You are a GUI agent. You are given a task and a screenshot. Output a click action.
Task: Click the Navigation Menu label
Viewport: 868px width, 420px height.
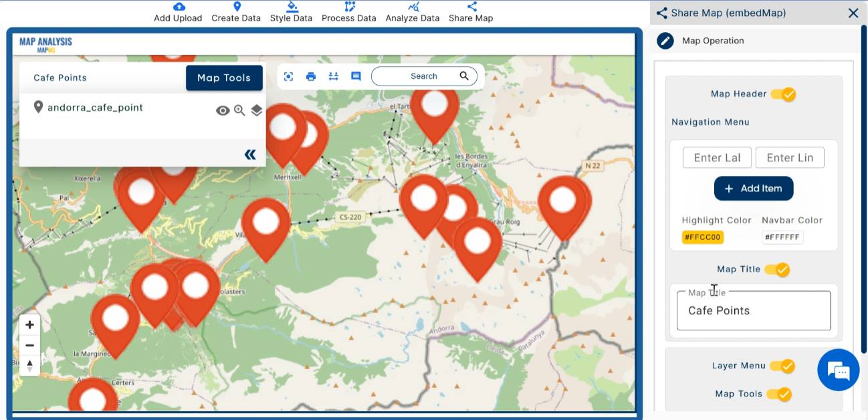[x=710, y=122]
